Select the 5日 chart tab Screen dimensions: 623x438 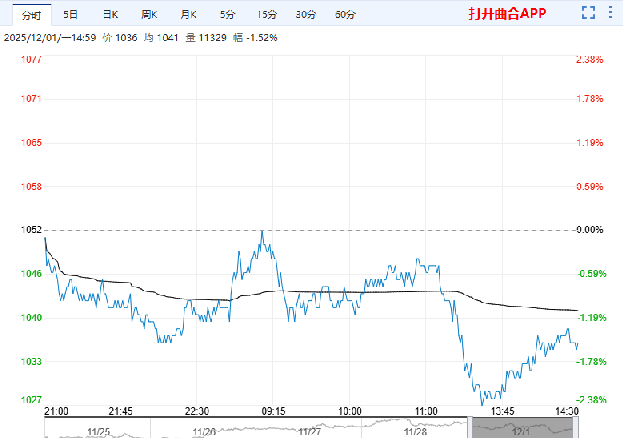click(70, 15)
